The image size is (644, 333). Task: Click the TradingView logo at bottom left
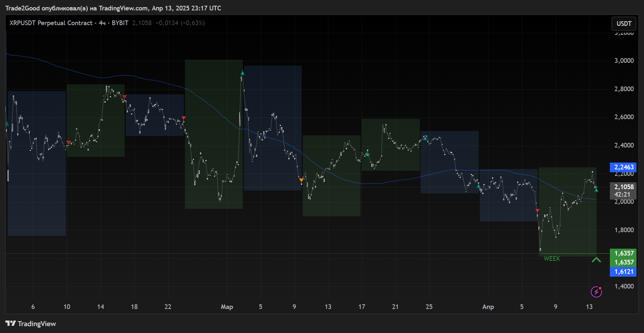(x=31, y=324)
